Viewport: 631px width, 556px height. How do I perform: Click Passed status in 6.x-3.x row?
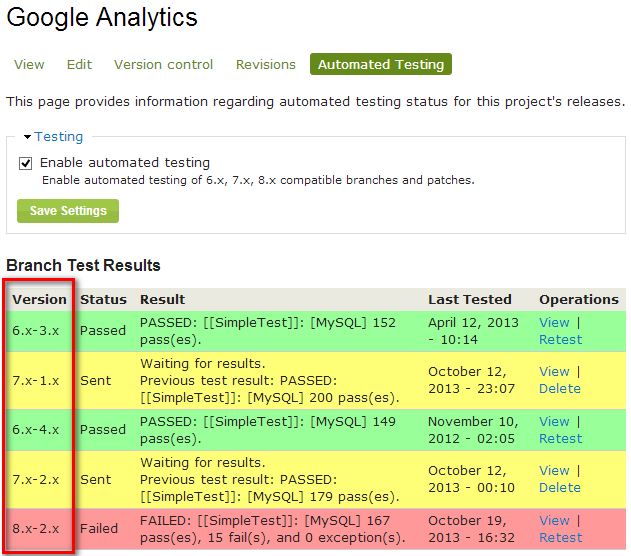click(x=103, y=331)
